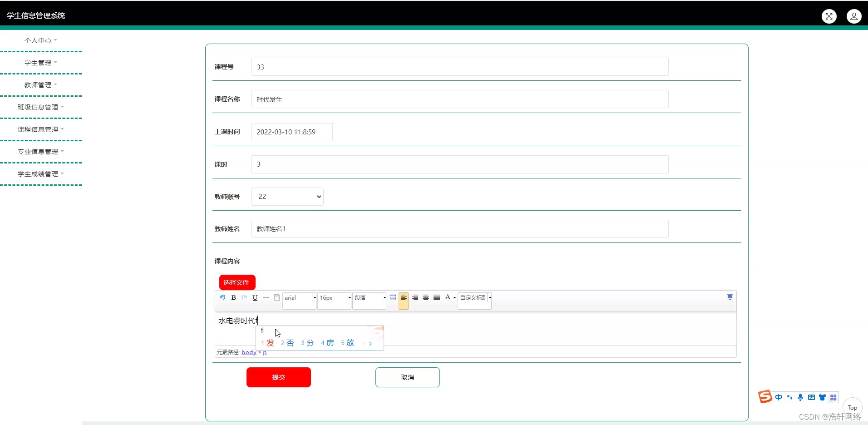
Task: Click the red 提交 submit button
Action: coord(278,377)
